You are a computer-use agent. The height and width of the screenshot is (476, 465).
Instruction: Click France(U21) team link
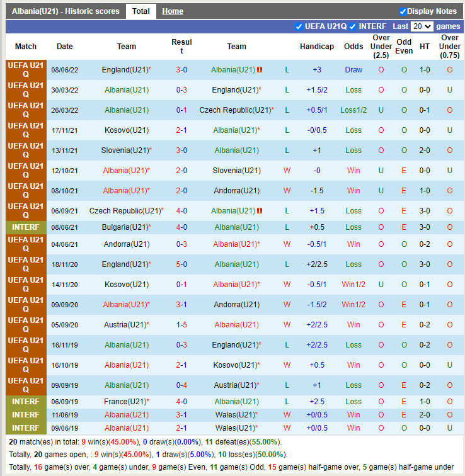125,402
